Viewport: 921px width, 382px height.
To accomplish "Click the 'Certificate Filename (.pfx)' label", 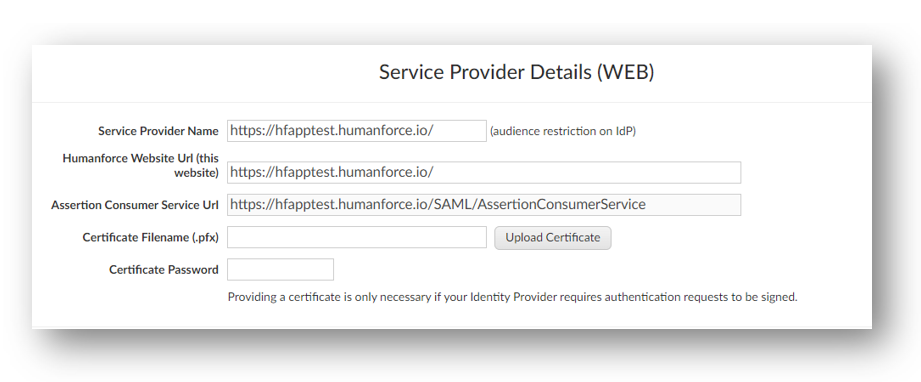I will click(150, 237).
